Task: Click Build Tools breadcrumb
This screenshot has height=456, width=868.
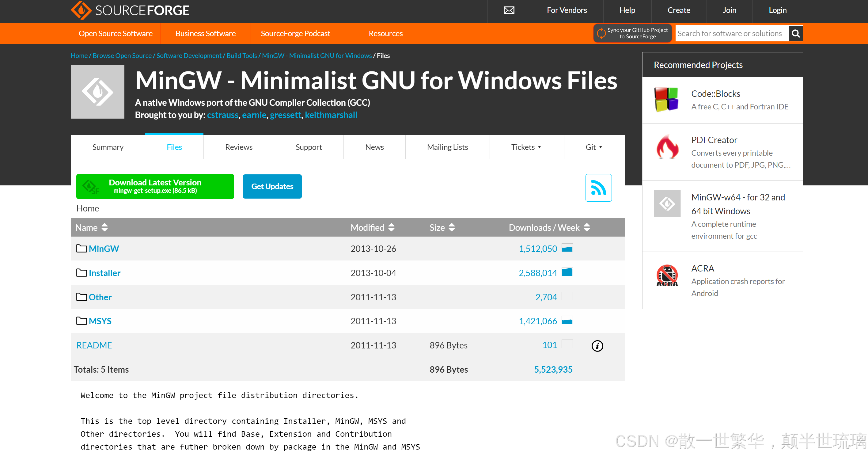Action: [x=242, y=55]
